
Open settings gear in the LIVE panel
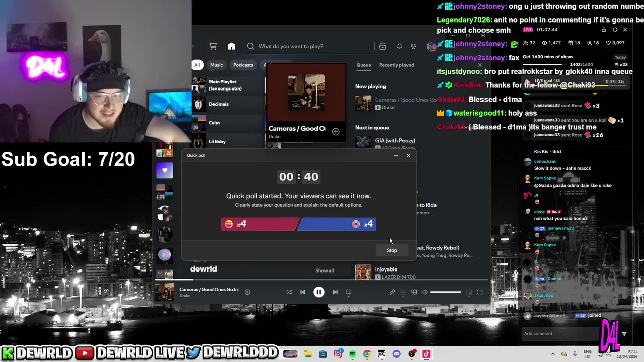[615, 30]
